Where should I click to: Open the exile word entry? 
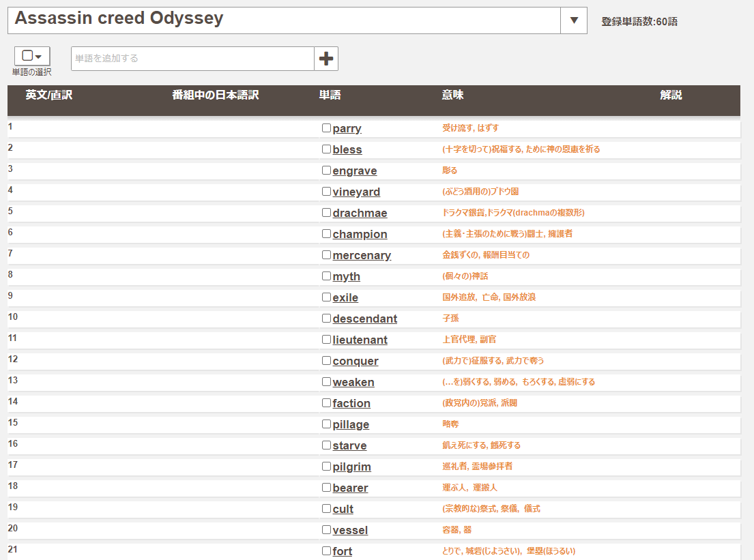point(345,297)
